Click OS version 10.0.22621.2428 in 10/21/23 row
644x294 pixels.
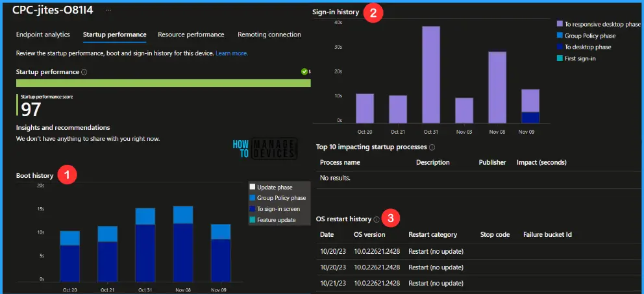(x=377, y=284)
